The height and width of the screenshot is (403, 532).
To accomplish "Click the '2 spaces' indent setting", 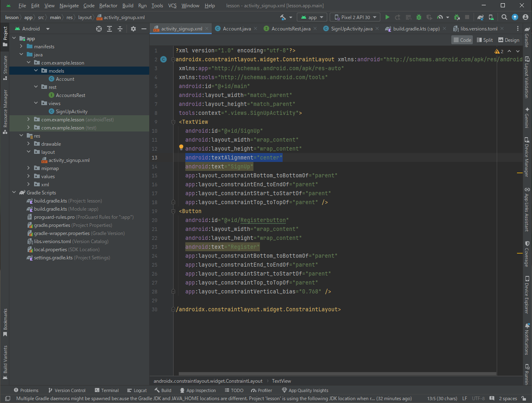I will pyautogui.click(x=508, y=399).
